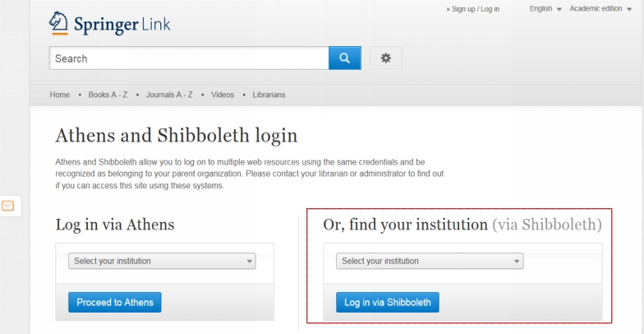
Task: Open Librarians navigation link
Action: (x=269, y=95)
